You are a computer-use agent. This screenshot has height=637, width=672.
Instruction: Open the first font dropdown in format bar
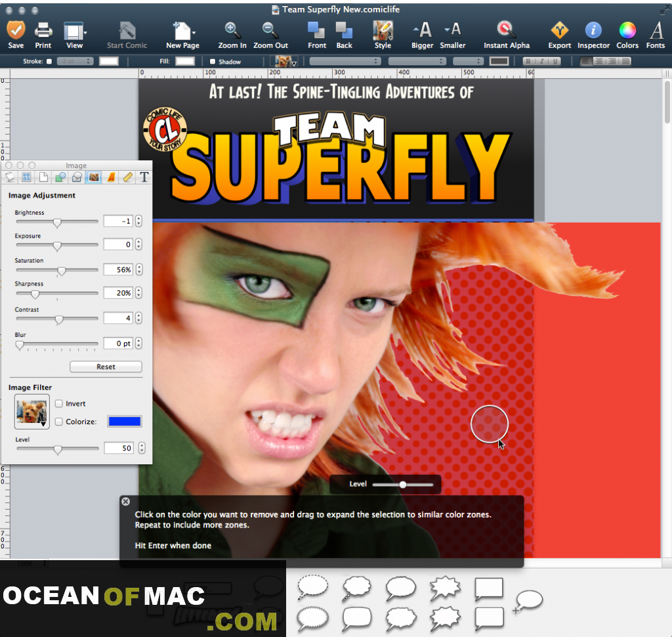point(345,61)
